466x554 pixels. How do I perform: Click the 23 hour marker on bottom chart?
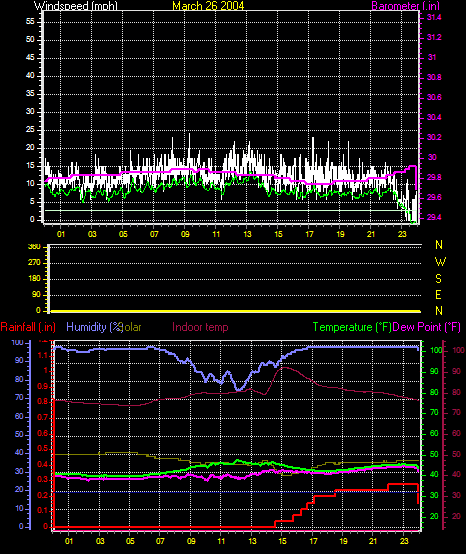pyautogui.click(x=404, y=541)
